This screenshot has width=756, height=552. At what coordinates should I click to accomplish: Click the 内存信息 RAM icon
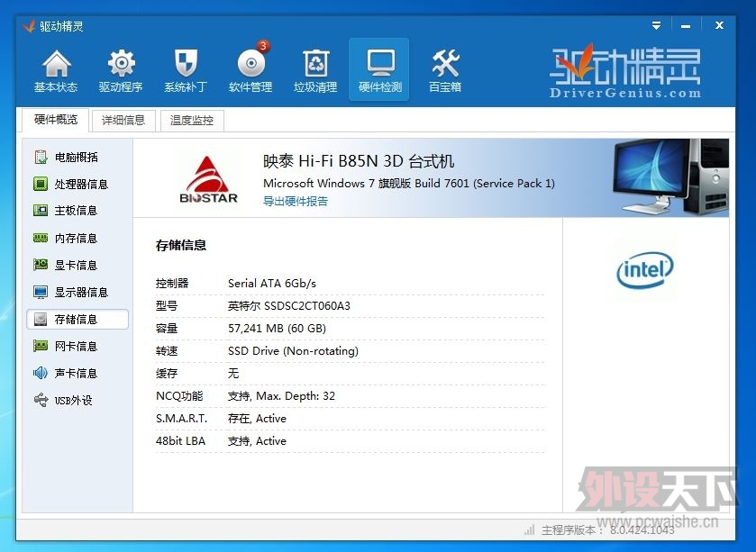tap(41, 238)
